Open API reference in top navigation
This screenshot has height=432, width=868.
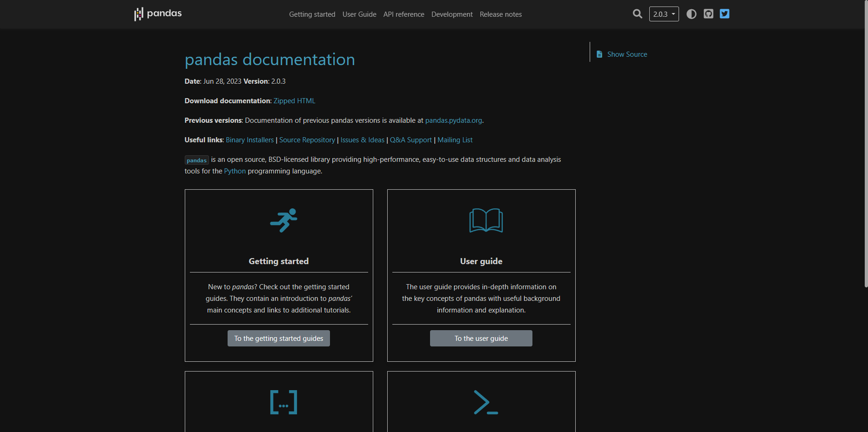tap(404, 14)
